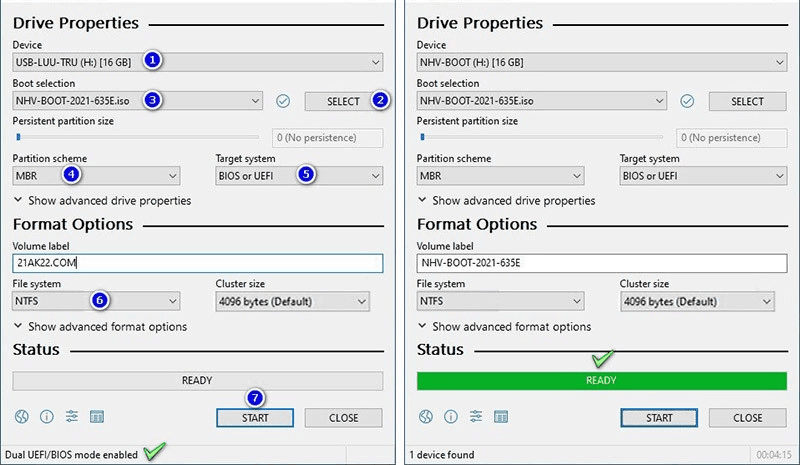Viewport: 800px width, 465px height.
Task: Expand advanced drive properties in left window
Action: pyautogui.click(x=101, y=201)
